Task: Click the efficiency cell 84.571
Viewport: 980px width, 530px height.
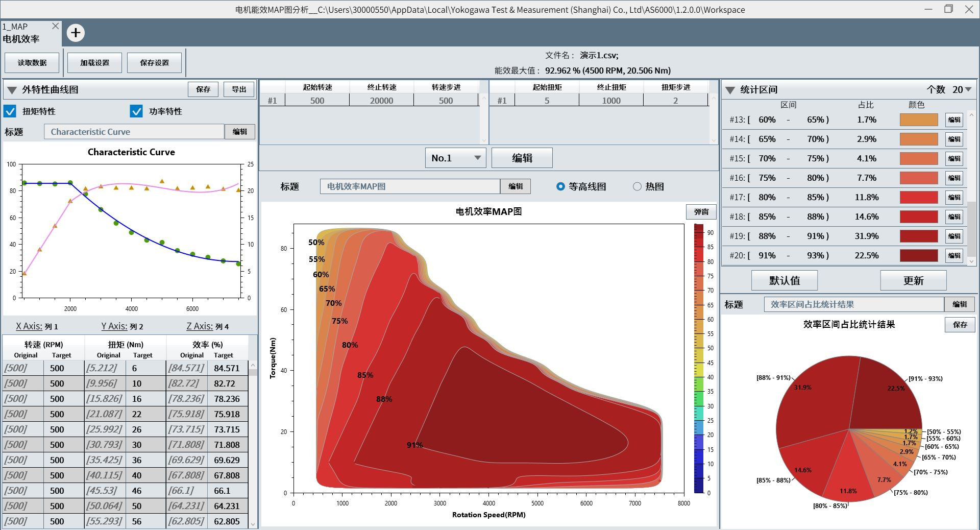Action: [227, 368]
